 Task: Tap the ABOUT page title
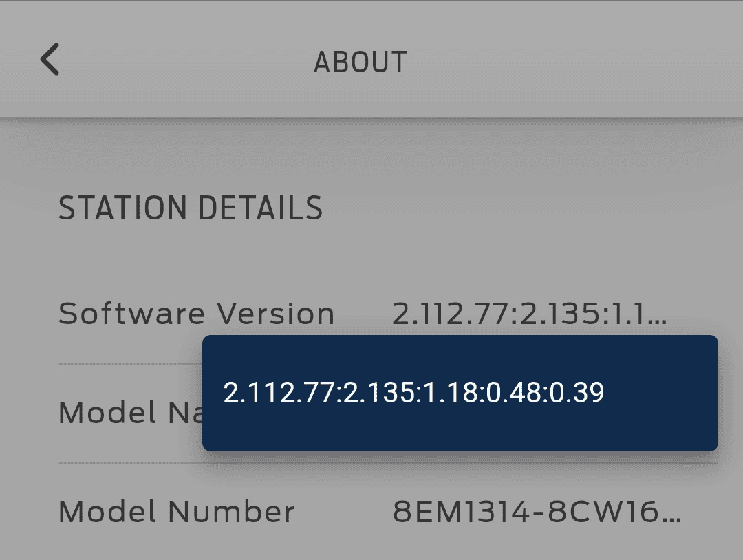360,62
